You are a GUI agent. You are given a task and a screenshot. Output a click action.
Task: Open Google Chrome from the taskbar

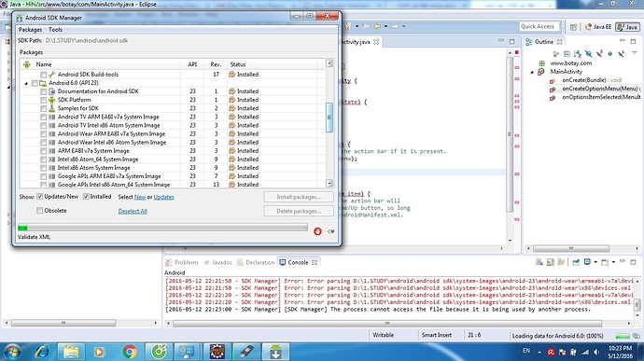[x=130, y=352]
